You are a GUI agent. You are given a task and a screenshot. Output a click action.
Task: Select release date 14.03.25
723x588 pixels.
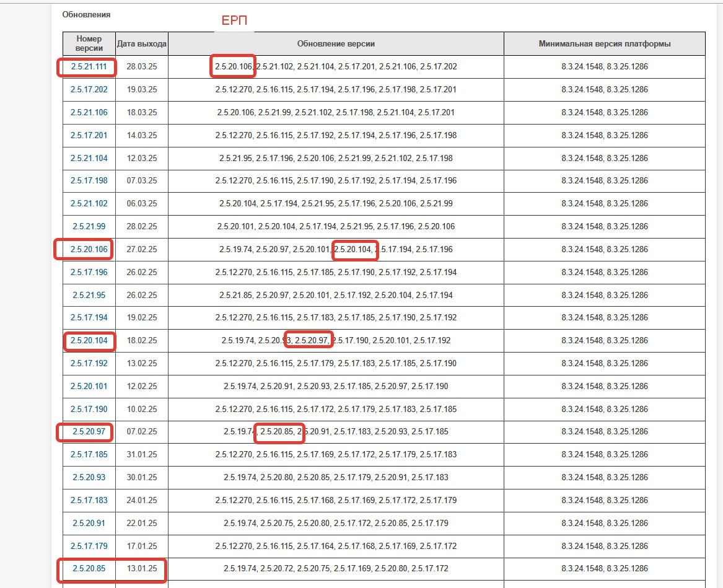coord(141,136)
